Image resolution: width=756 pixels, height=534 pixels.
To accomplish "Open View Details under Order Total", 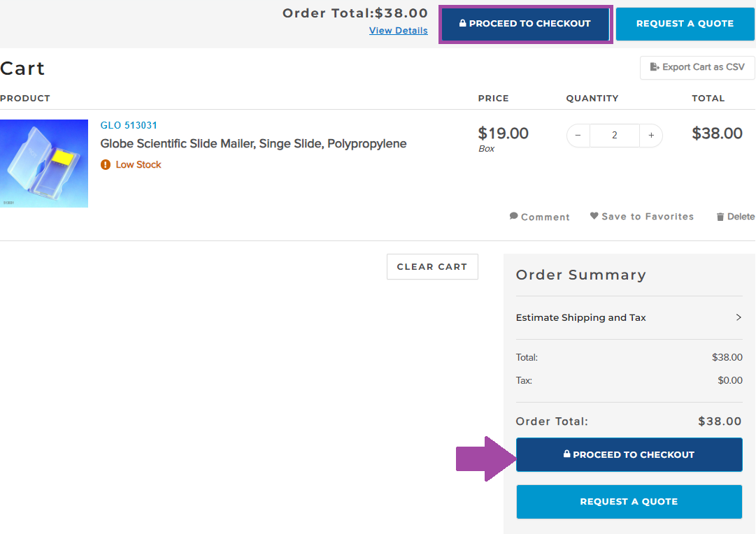I will coord(398,31).
